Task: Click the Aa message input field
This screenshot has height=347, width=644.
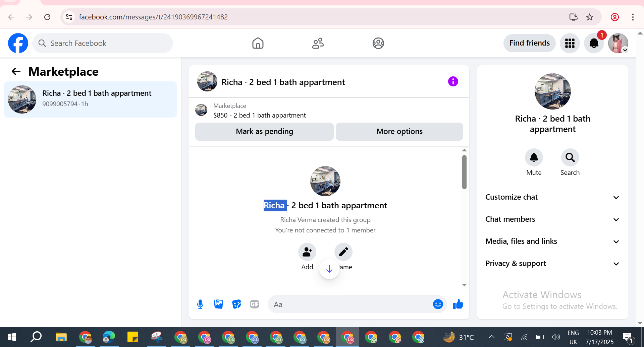Action: [351, 304]
